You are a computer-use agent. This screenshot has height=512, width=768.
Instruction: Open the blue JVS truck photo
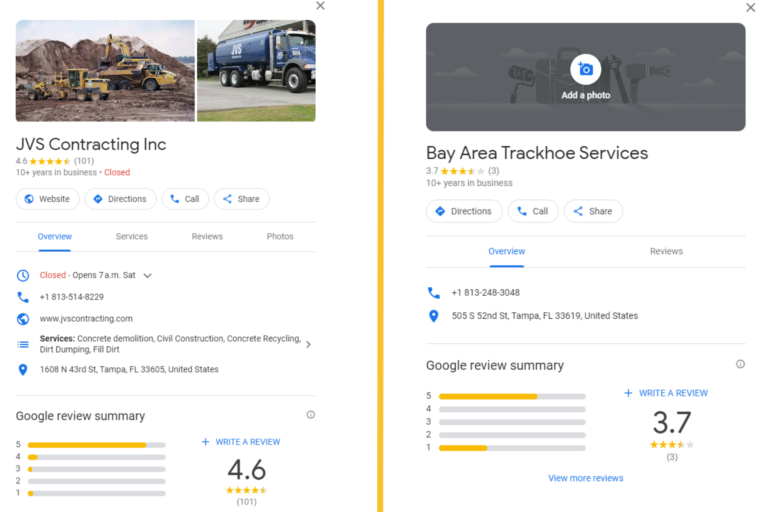256,71
